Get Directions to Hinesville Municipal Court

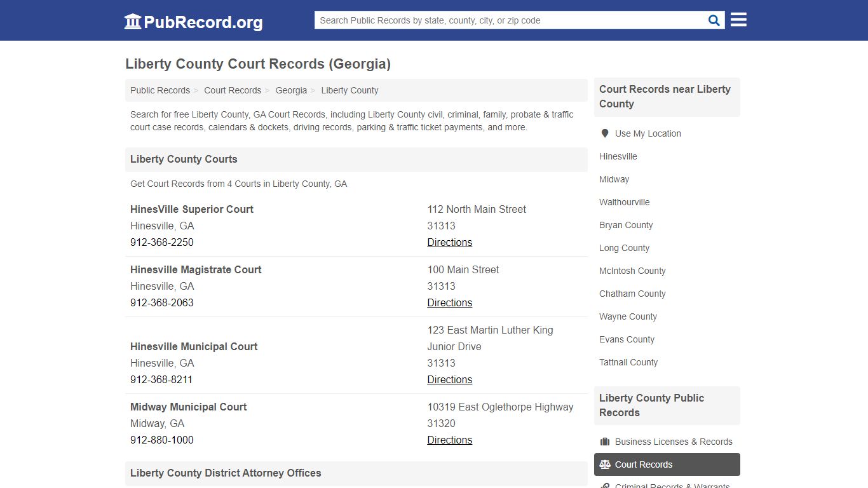point(450,379)
